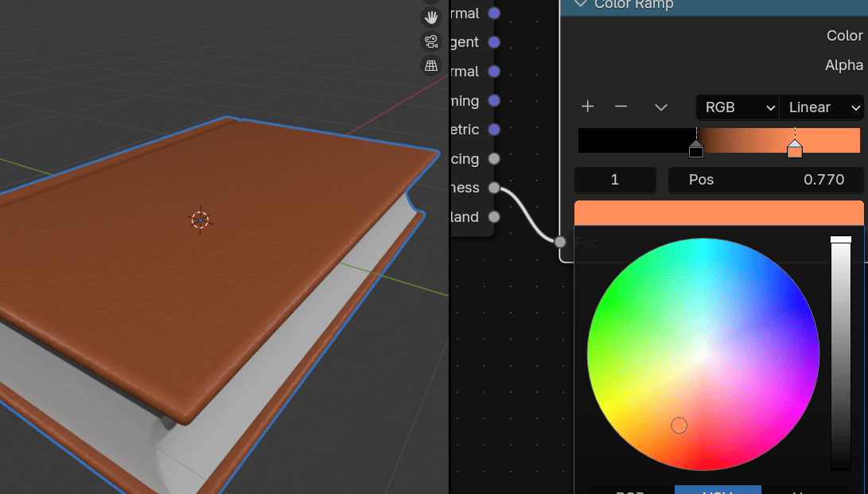Click the Pointiness output socket
This screenshot has height=494, width=868.
click(494, 188)
